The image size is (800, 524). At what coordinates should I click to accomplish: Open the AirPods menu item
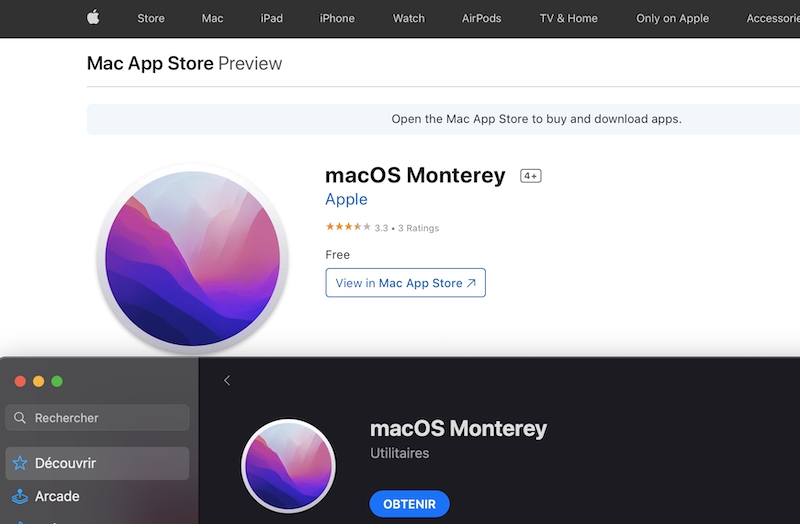(x=481, y=18)
